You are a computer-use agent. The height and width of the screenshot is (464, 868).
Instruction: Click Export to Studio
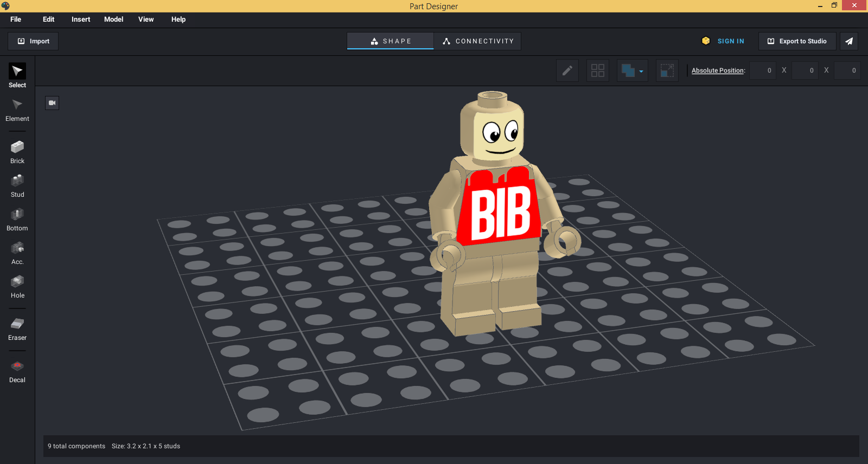coord(797,41)
